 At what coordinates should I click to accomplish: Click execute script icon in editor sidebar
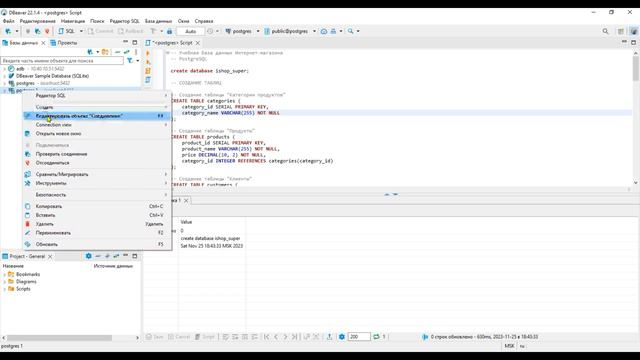click(x=148, y=71)
